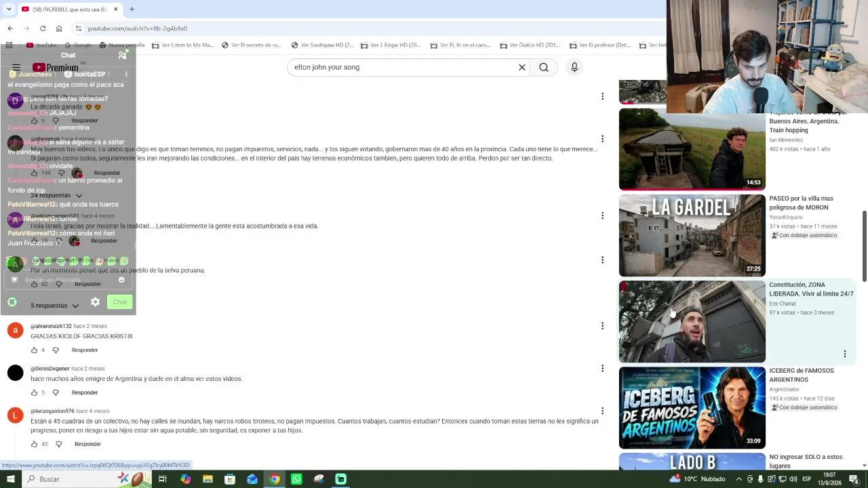
Task: Close the INCREIBLE YouTube tab
Action: [x=115, y=9]
